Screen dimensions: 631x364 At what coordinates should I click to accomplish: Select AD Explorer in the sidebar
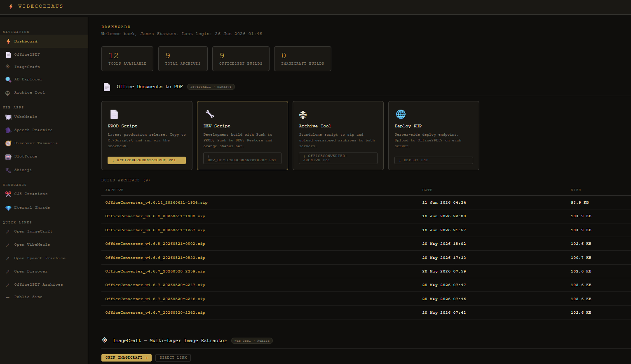pos(44,79)
